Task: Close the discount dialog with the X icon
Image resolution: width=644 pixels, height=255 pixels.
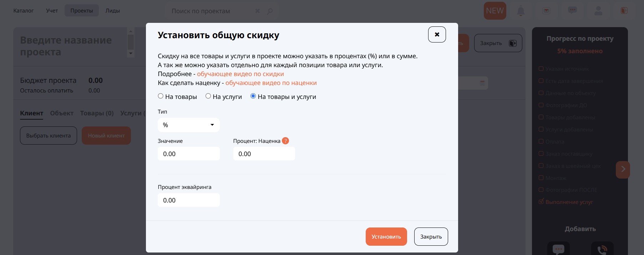Action: pyautogui.click(x=437, y=35)
